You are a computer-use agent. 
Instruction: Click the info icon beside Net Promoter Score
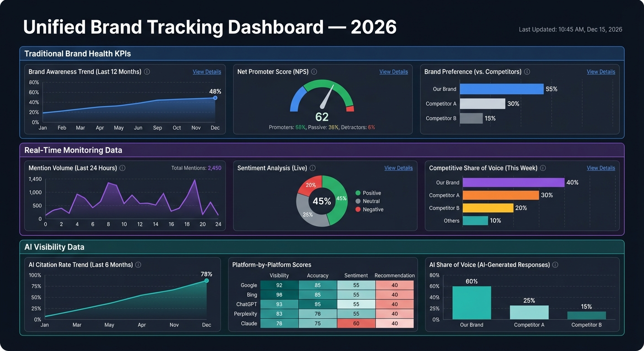tap(314, 72)
